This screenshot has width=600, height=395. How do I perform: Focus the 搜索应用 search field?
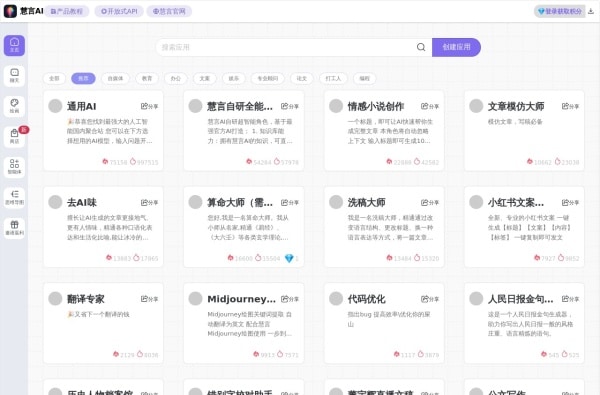point(287,47)
